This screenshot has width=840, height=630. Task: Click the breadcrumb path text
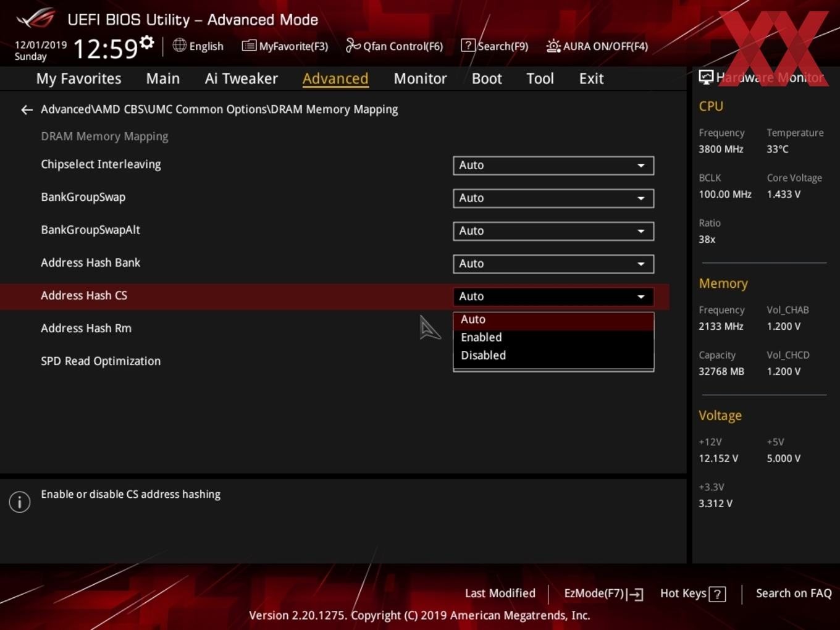(219, 109)
